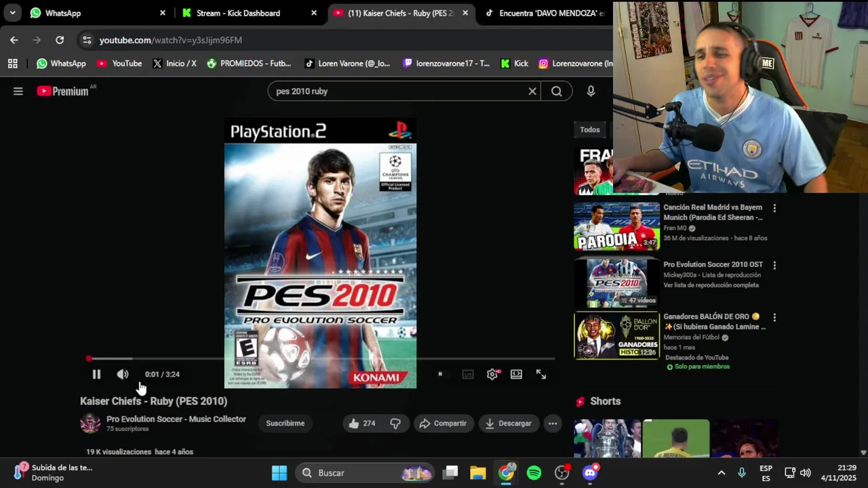Go to YouTube Premium home logo

pyautogui.click(x=62, y=91)
